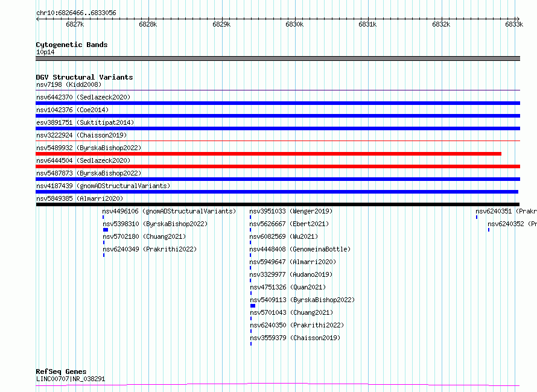Click the DGV Structural Variants track title

pyautogui.click(x=84, y=77)
